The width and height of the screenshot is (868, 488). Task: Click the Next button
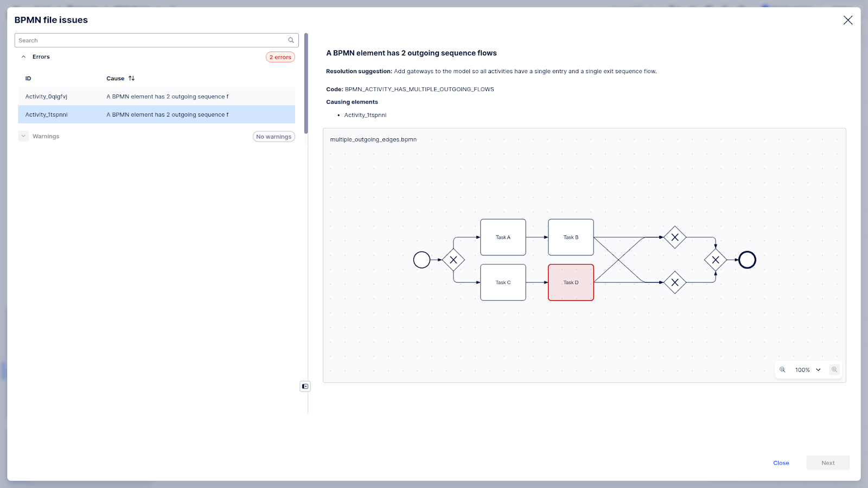pos(827,463)
